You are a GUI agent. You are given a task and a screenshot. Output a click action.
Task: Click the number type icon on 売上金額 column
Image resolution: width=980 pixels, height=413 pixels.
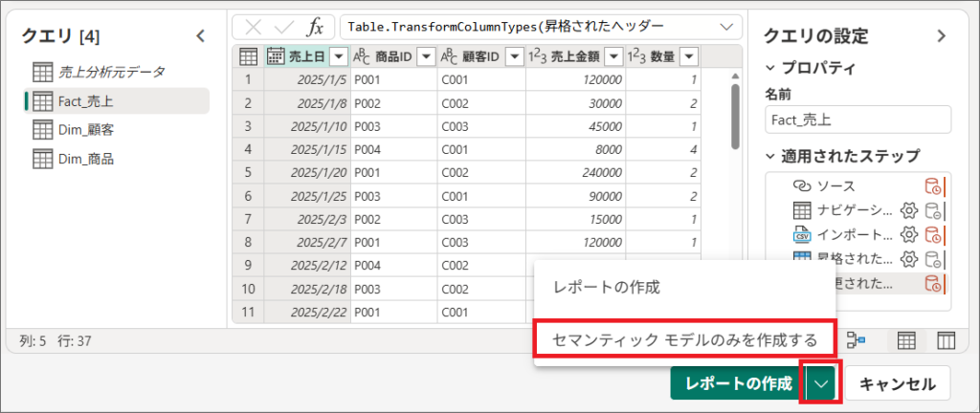pos(540,56)
